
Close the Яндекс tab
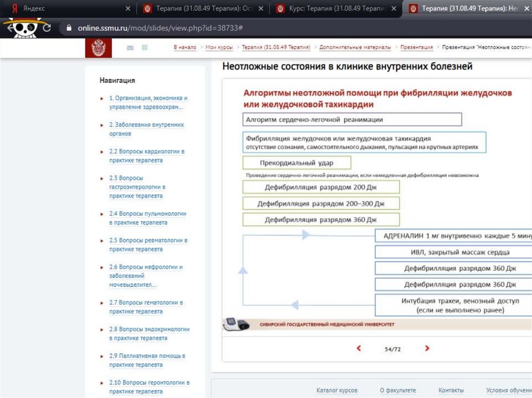point(128,8)
